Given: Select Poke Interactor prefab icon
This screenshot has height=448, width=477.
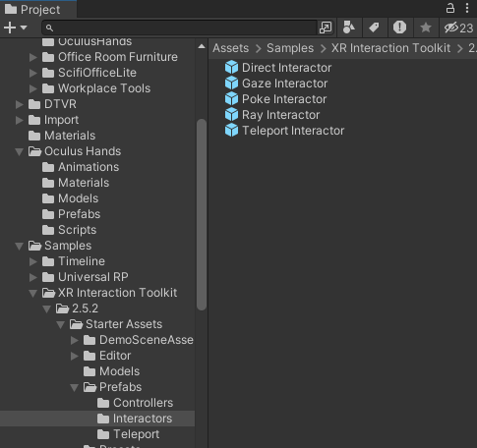Looking at the screenshot, I should (x=231, y=99).
